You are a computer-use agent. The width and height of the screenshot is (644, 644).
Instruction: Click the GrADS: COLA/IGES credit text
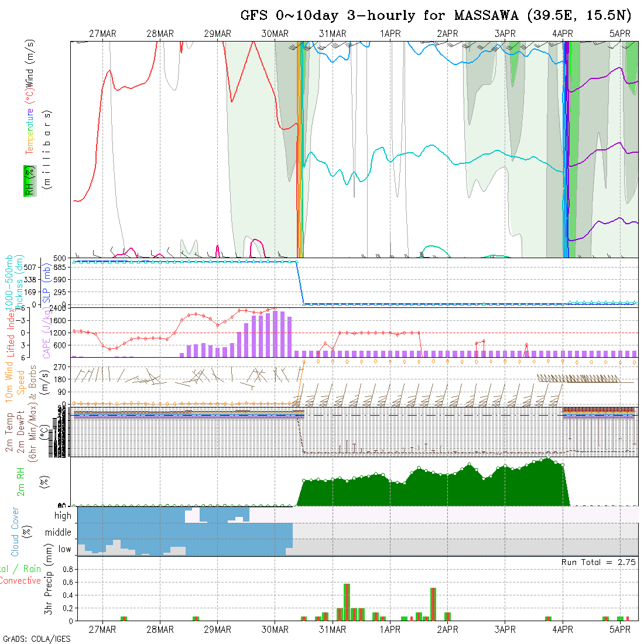click(36, 639)
